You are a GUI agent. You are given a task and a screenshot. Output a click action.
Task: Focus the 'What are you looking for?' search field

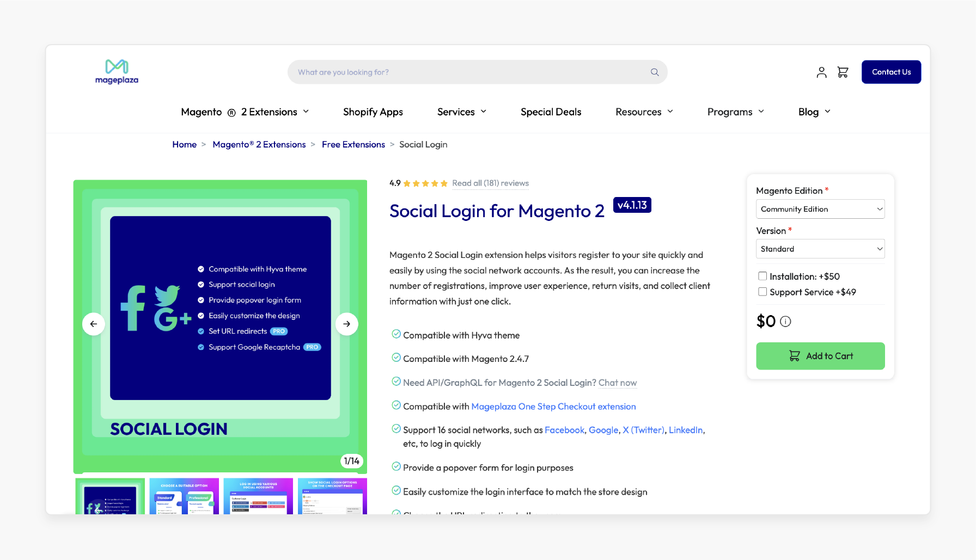pos(477,72)
